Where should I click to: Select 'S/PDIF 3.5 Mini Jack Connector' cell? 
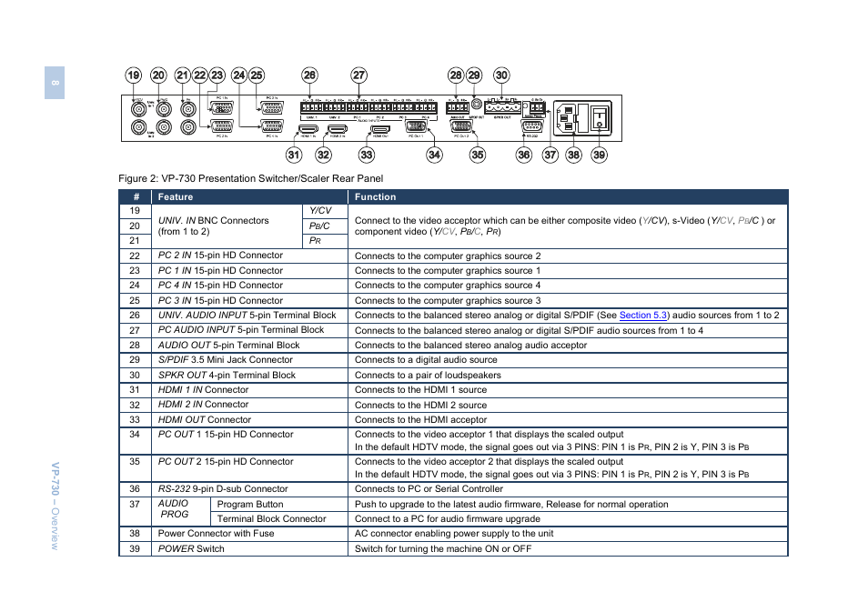pyautogui.click(x=249, y=360)
